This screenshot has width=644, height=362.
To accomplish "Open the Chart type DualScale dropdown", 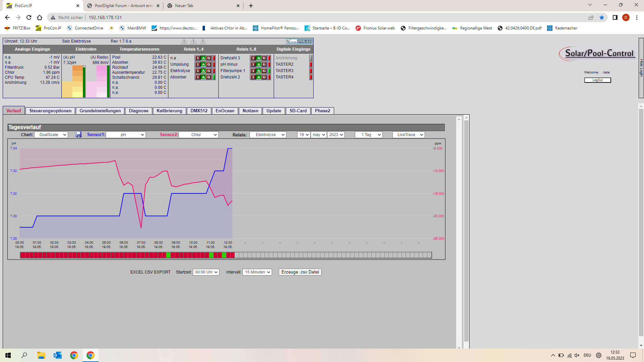I will click(x=51, y=135).
